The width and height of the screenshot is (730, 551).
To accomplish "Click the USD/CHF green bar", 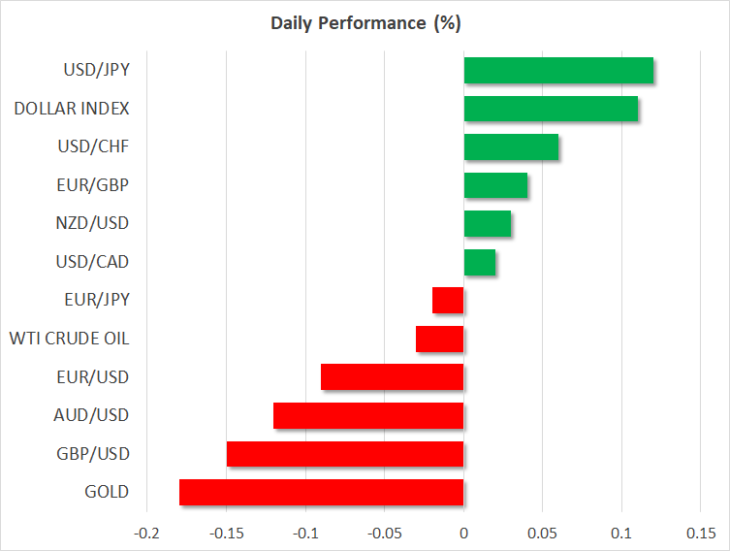I will coord(511,147).
